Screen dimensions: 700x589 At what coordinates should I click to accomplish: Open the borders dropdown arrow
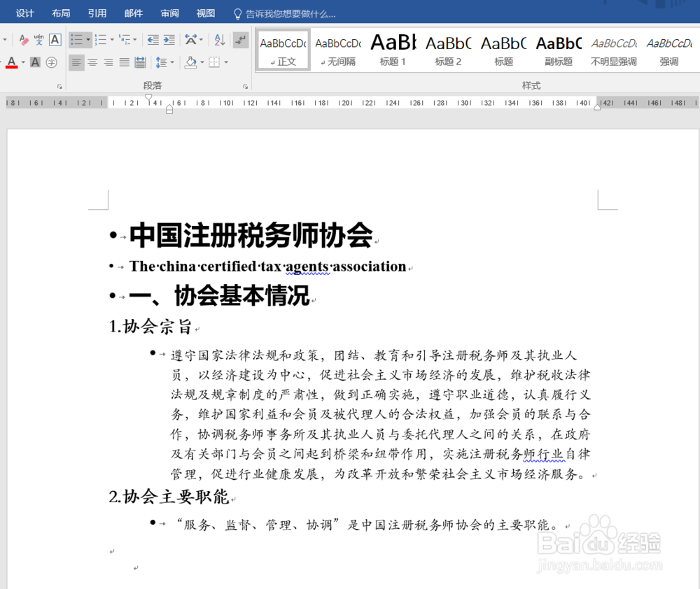coord(226,62)
